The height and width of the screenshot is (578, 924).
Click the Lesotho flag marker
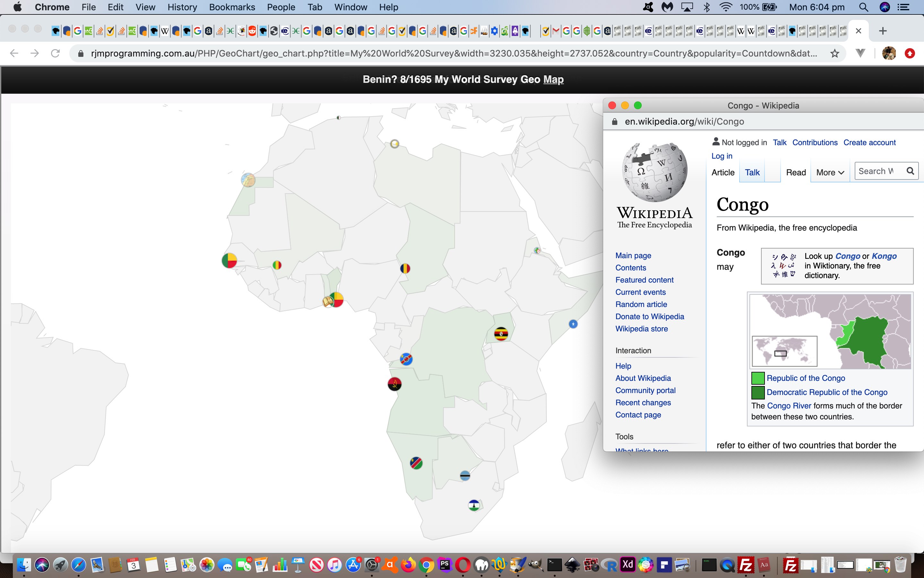[474, 505]
